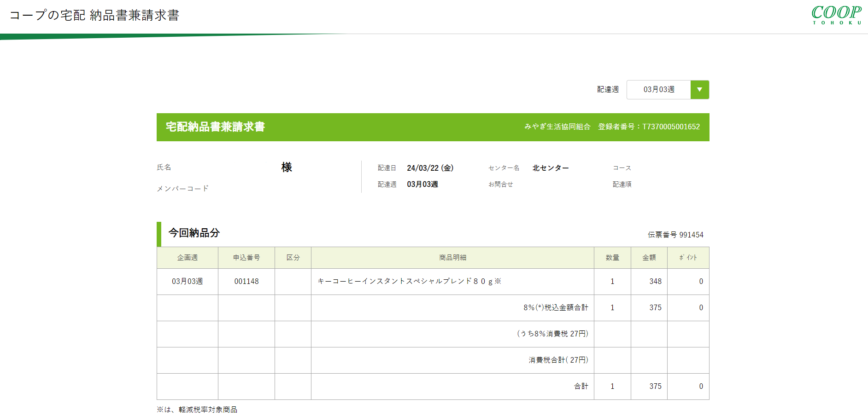Image resolution: width=868 pixels, height=416 pixels.
Task: Click the 03月03週 cell in the table
Action: 188,282
